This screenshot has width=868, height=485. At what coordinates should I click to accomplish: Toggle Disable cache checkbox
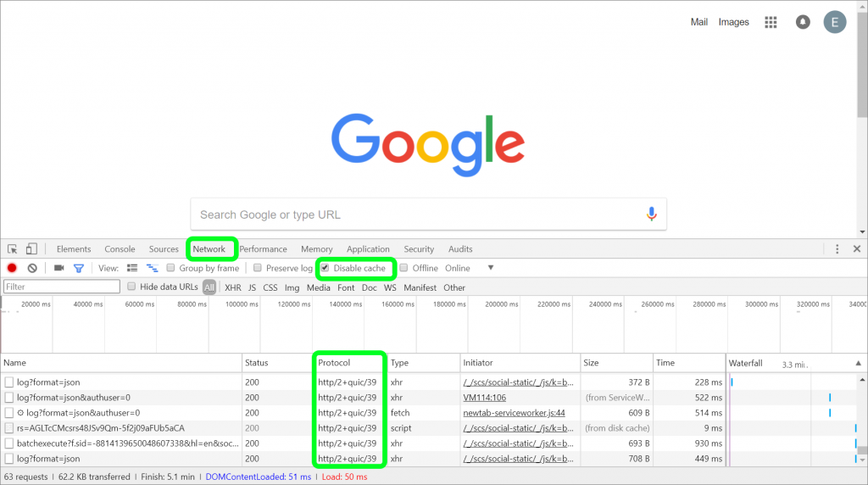325,268
